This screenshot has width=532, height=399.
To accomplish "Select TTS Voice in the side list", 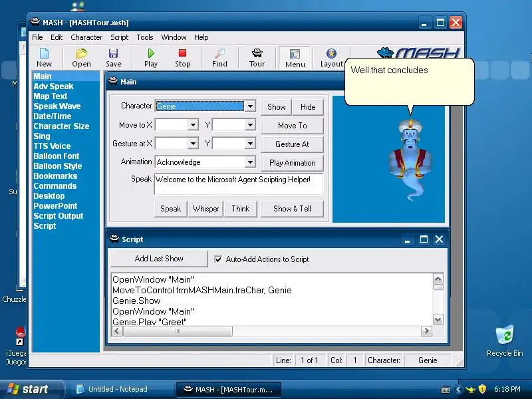I will click(52, 146).
